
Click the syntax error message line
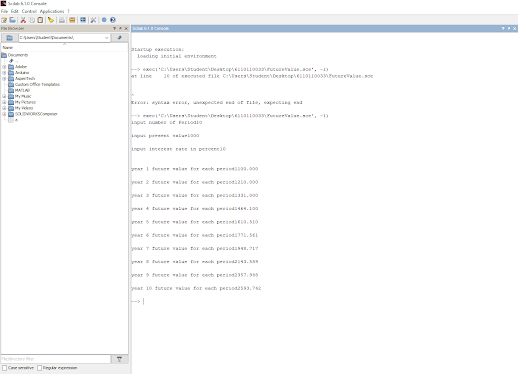[217, 102]
